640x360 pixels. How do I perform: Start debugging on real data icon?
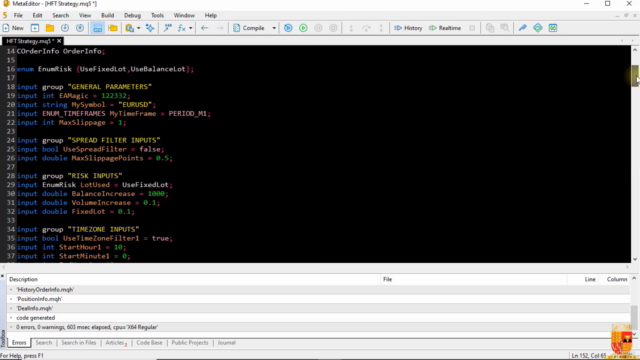click(x=288, y=28)
